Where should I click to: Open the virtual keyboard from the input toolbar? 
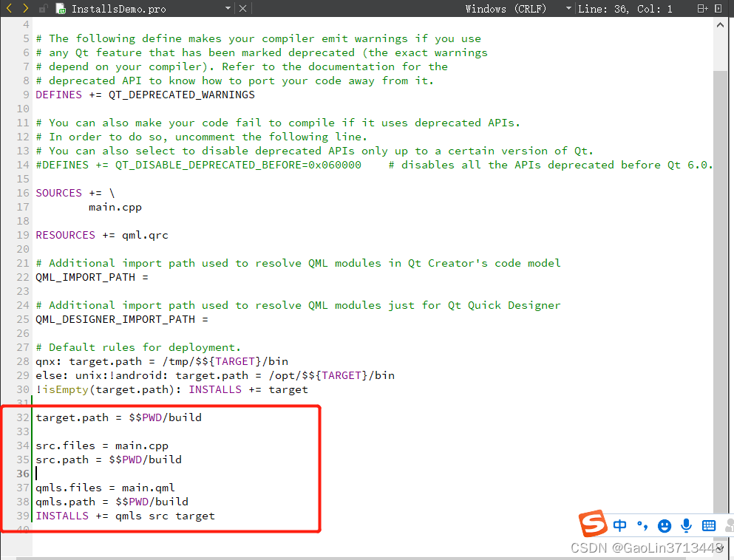click(x=709, y=525)
